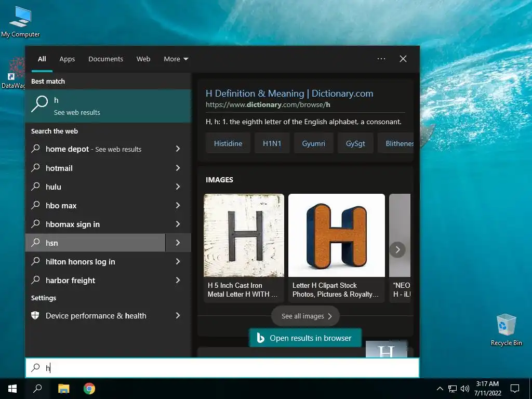Image resolution: width=532 pixels, height=399 pixels.
Task: Open H Definition Dictionary.com link
Action: point(289,94)
